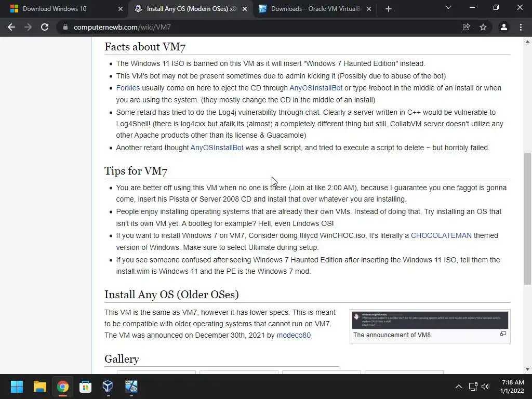Click the Gallery heading
This screenshot has width=532, height=399.
coord(122,359)
